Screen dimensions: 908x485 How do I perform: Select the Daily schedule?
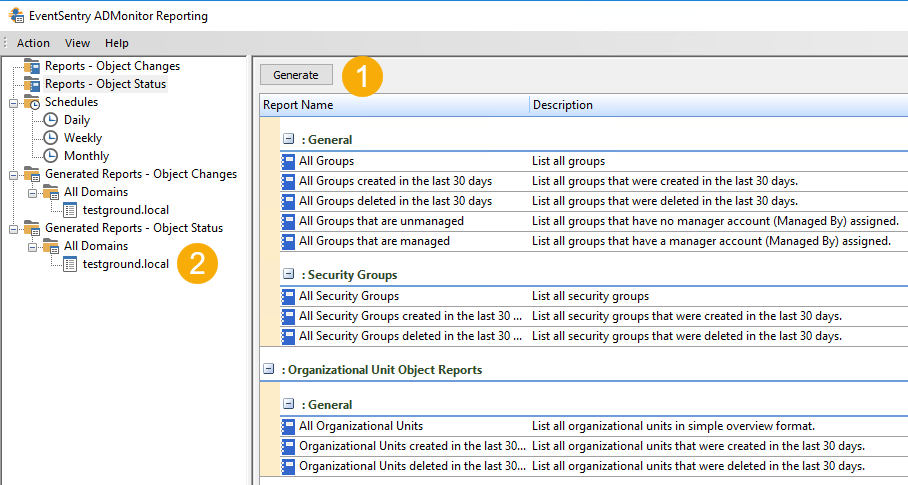click(77, 120)
